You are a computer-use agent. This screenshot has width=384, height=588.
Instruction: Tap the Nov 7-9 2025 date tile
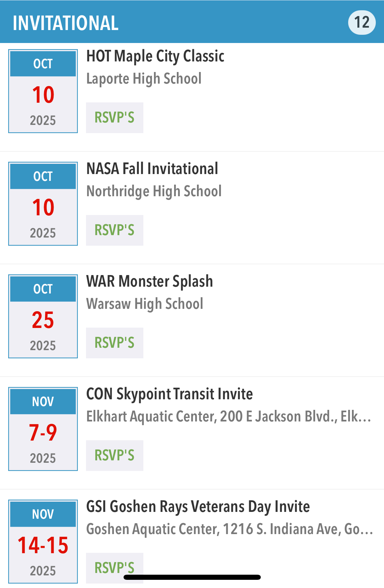[x=43, y=429]
